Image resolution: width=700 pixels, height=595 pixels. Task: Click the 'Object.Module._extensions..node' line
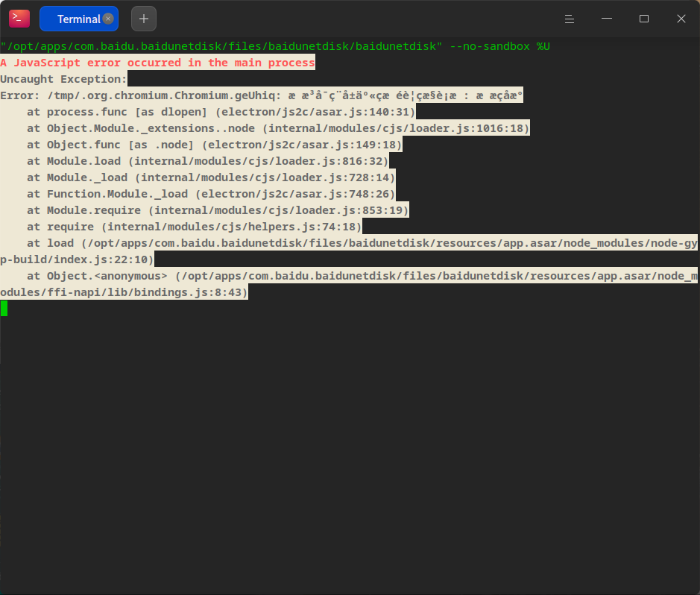(x=278, y=128)
